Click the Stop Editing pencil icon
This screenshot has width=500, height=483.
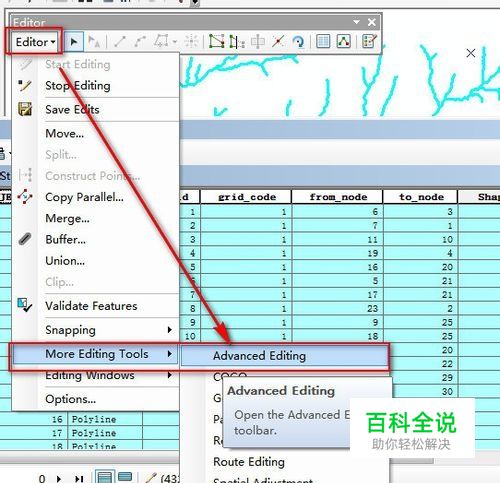tap(25, 86)
